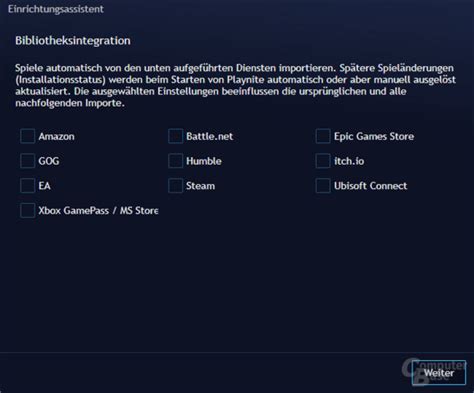Check the Epic Games Store box
The width and height of the screenshot is (474, 393).
coord(323,136)
